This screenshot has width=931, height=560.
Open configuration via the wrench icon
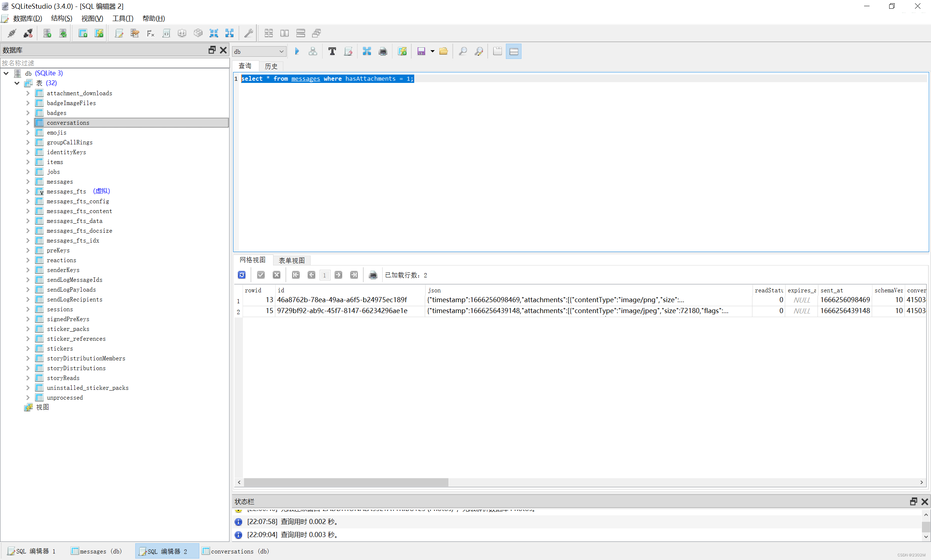point(248,33)
